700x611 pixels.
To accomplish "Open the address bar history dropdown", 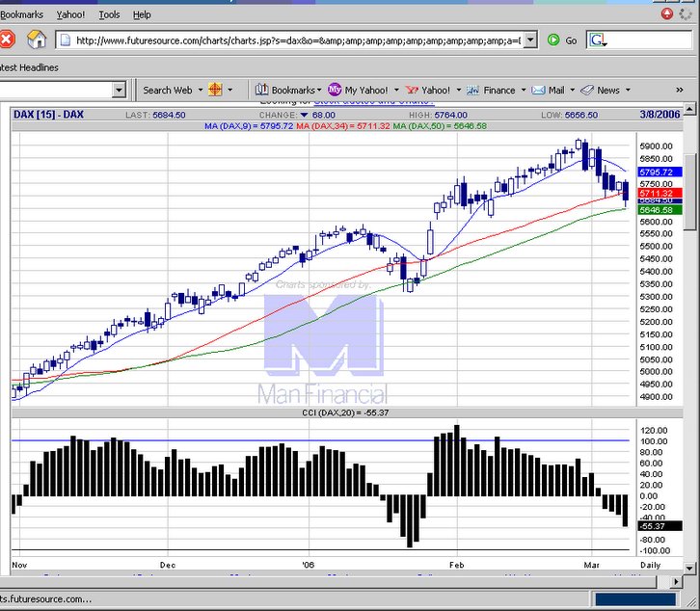I will 530,40.
